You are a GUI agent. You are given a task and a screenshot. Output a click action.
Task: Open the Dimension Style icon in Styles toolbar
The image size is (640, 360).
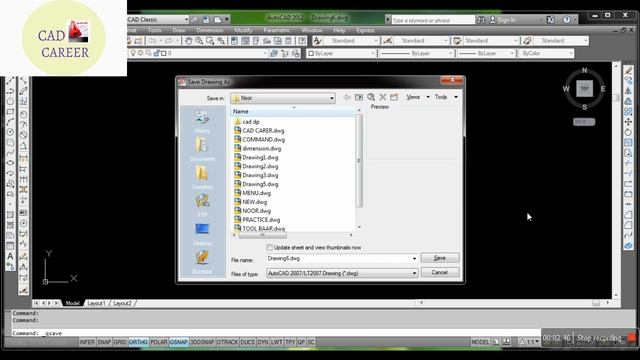pyautogui.click(x=387, y=41)
